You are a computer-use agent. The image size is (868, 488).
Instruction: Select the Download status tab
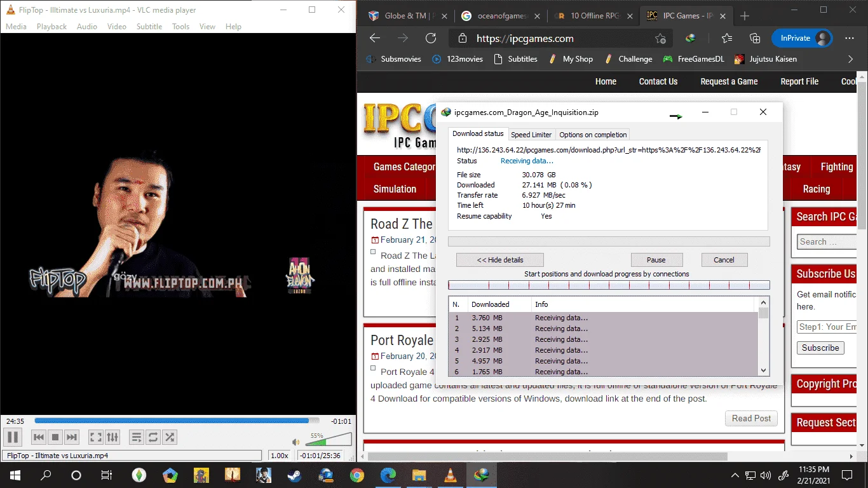tap(478, 133)
